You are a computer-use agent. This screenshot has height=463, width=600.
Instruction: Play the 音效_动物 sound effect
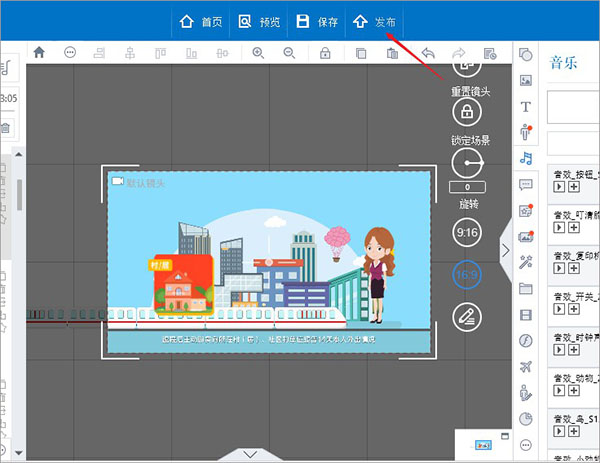click(x=559, y=391)
